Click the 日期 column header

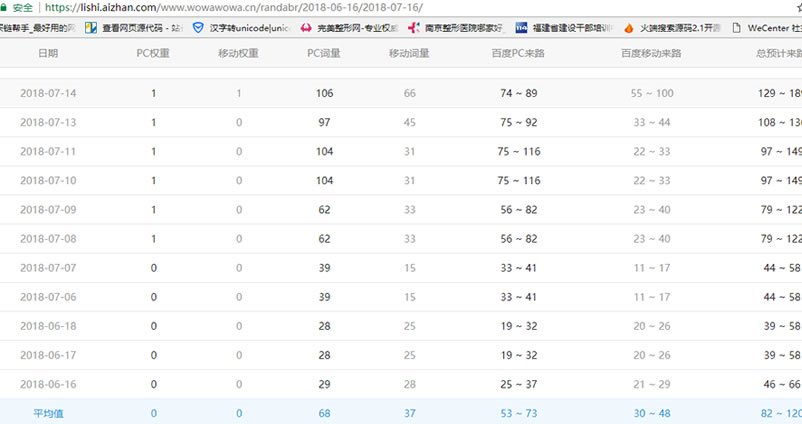click(x=47, y=53)
